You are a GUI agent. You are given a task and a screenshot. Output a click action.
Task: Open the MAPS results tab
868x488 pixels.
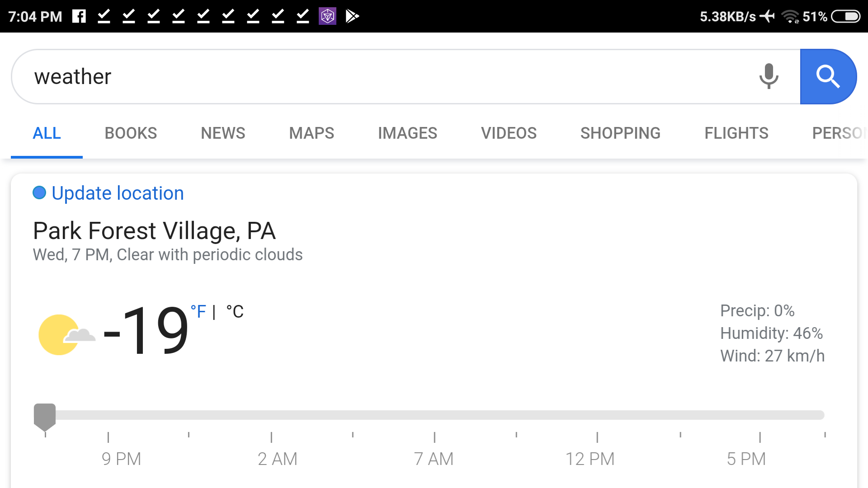311,133
